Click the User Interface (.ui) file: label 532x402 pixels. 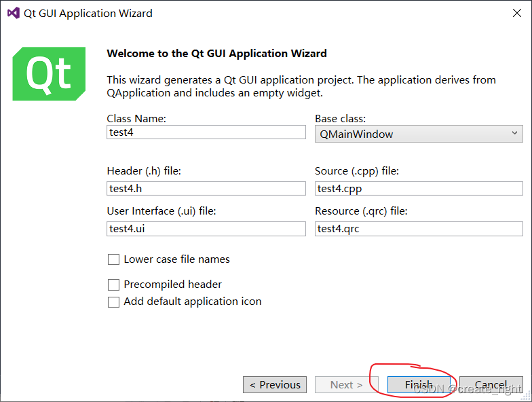161,211
